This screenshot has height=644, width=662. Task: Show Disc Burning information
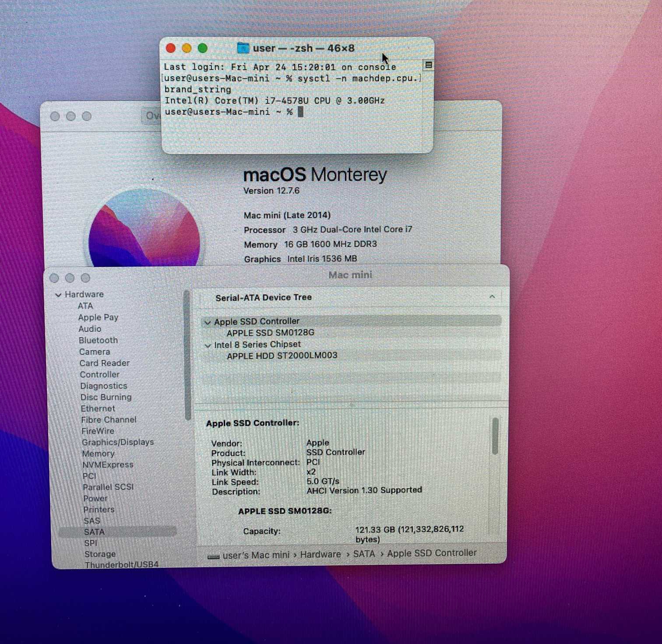click(x=106, y=397)
